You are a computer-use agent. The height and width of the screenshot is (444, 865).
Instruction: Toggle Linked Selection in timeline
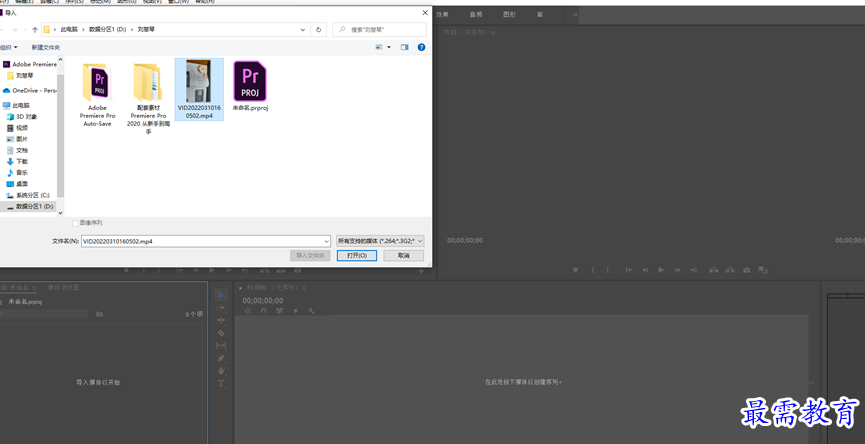(x=279, y=311)
